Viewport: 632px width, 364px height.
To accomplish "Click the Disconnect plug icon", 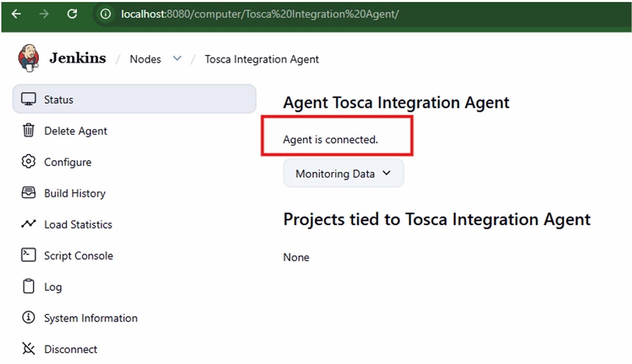I will pyautogui.click(x=29, y=349).
